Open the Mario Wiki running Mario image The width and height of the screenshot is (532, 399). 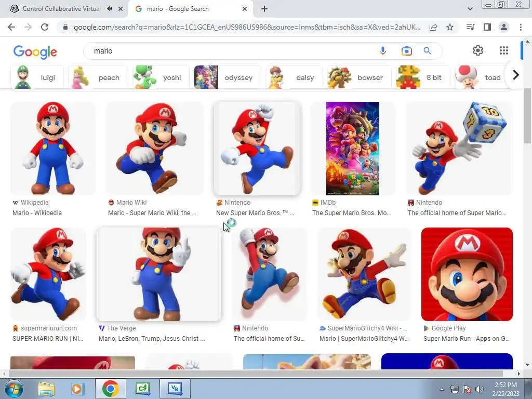pyautogui.click(x=155, y=149)
